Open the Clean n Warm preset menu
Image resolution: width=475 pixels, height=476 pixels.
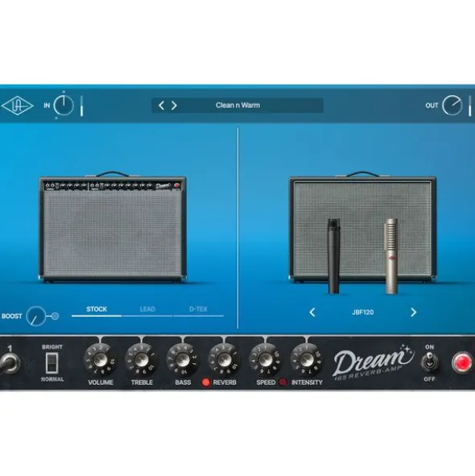pyautogui.click(x=237, y=106)
